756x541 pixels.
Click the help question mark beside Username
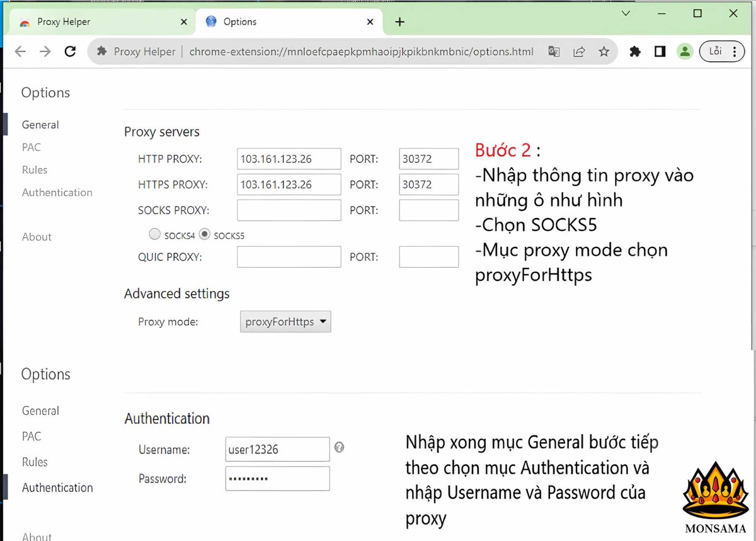click(x=340, y=447)
